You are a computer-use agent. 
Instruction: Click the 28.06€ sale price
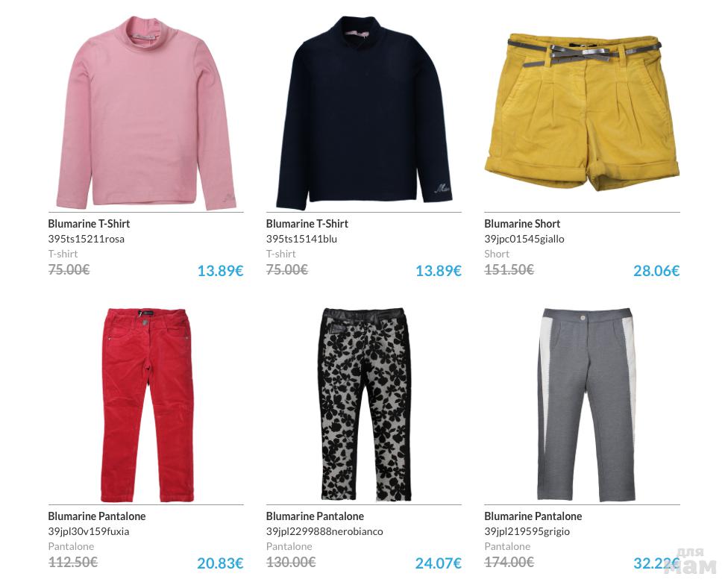(656, 271)
